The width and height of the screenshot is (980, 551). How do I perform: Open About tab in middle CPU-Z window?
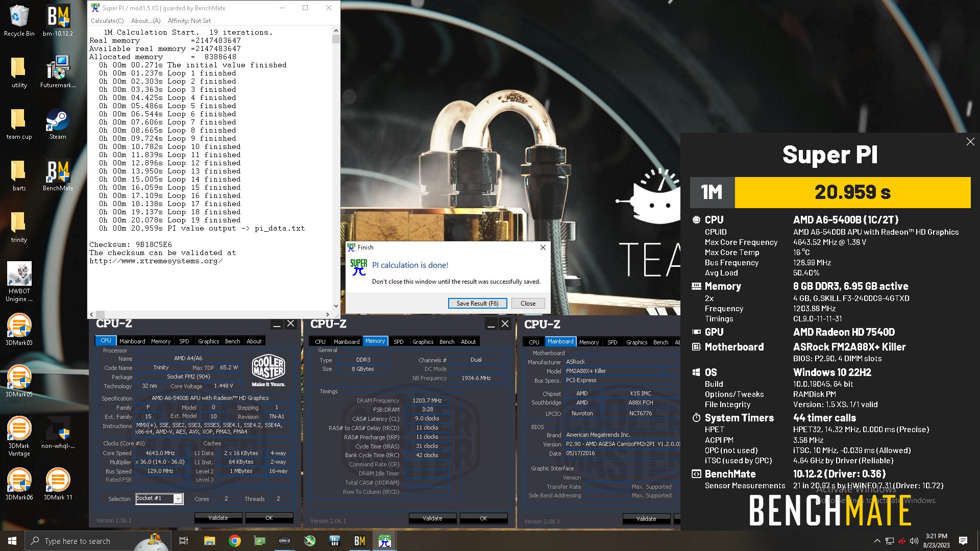(x=468, y=342)
